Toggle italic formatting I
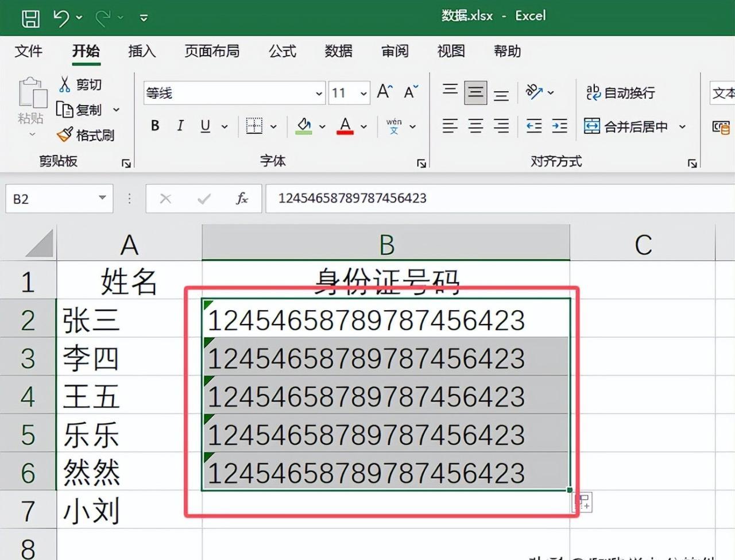 [x=180, y=126]
